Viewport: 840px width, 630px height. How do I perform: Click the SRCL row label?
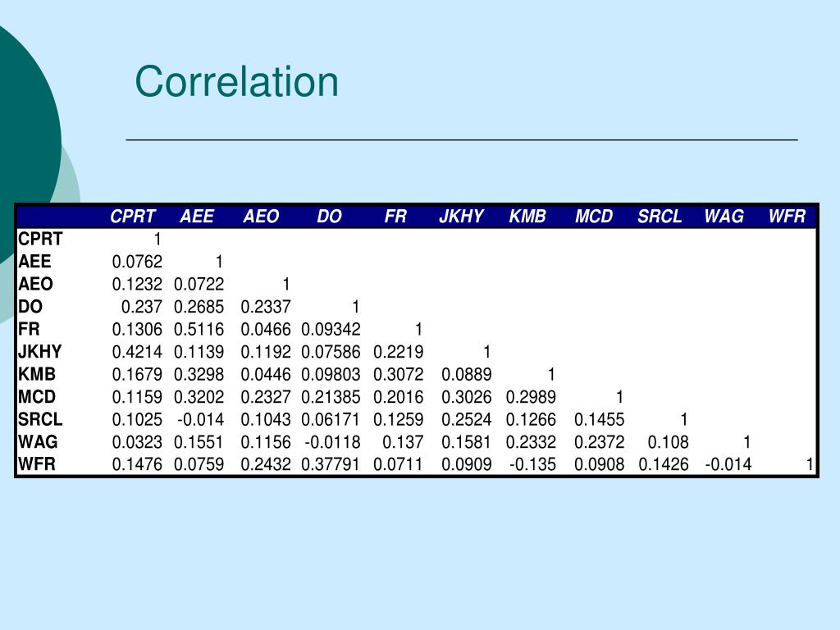pos(40,419)
